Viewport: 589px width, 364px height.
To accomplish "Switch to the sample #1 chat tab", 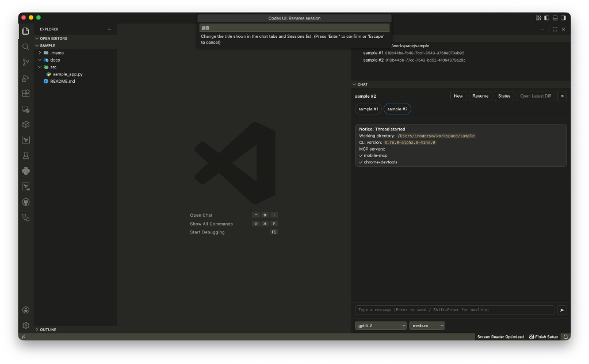I will click(368, 109).
